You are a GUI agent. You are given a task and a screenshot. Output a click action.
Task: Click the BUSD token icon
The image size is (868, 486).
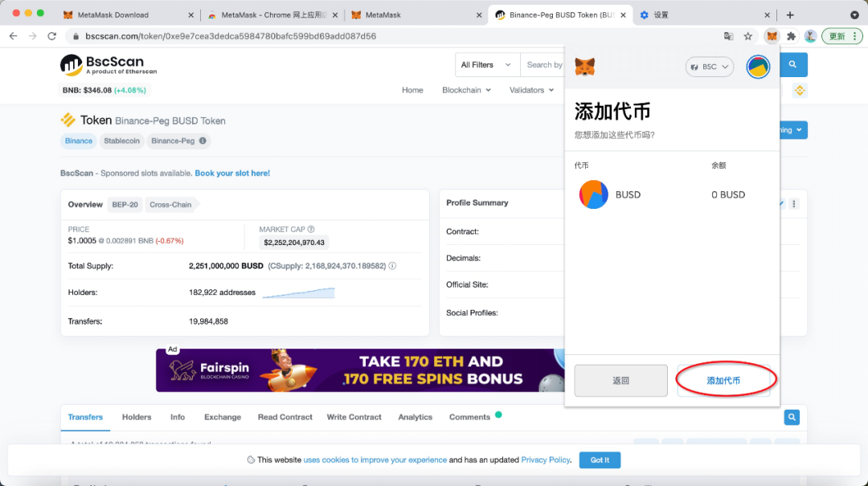[x=593, y=194]
